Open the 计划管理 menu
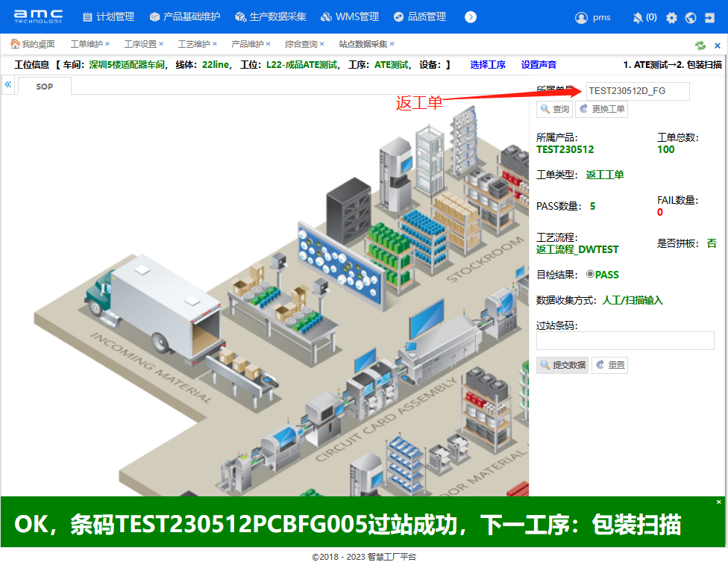Screen dimensions: 728x568 108,16
